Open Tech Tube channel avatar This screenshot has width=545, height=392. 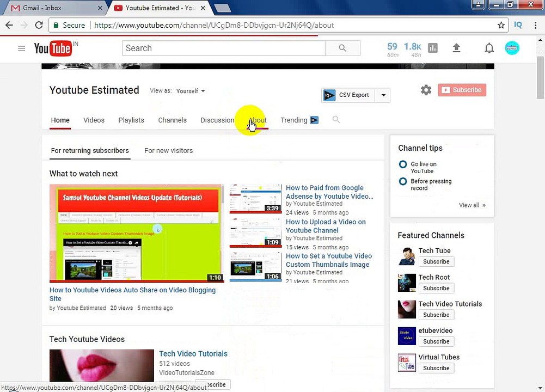point(407,256)
